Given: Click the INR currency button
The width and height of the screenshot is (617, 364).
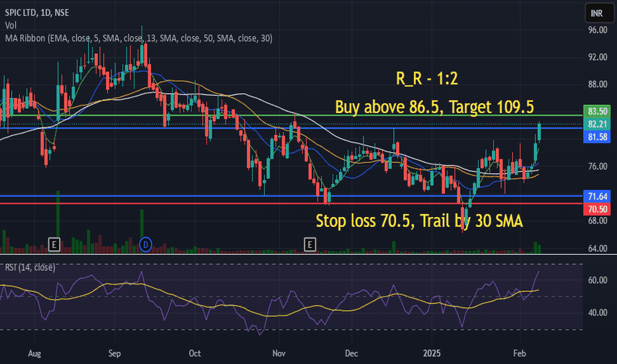Looking at the screenshot, I should pos(598,13).
